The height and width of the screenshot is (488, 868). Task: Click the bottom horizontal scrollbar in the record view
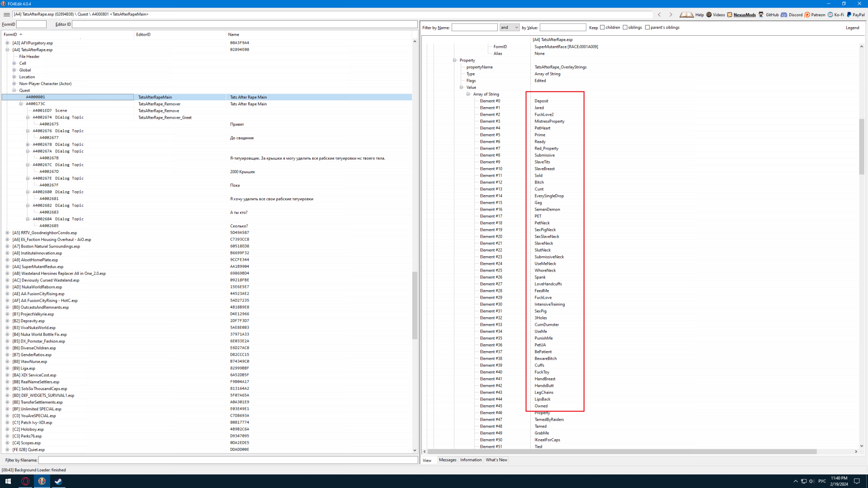pyautogui.click(x=622, y=451)
